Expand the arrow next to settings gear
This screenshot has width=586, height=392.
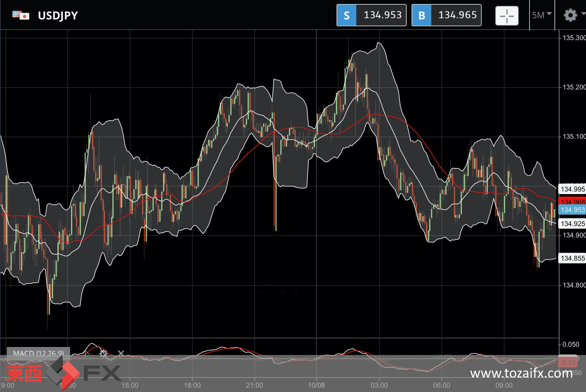click(583, 14)
